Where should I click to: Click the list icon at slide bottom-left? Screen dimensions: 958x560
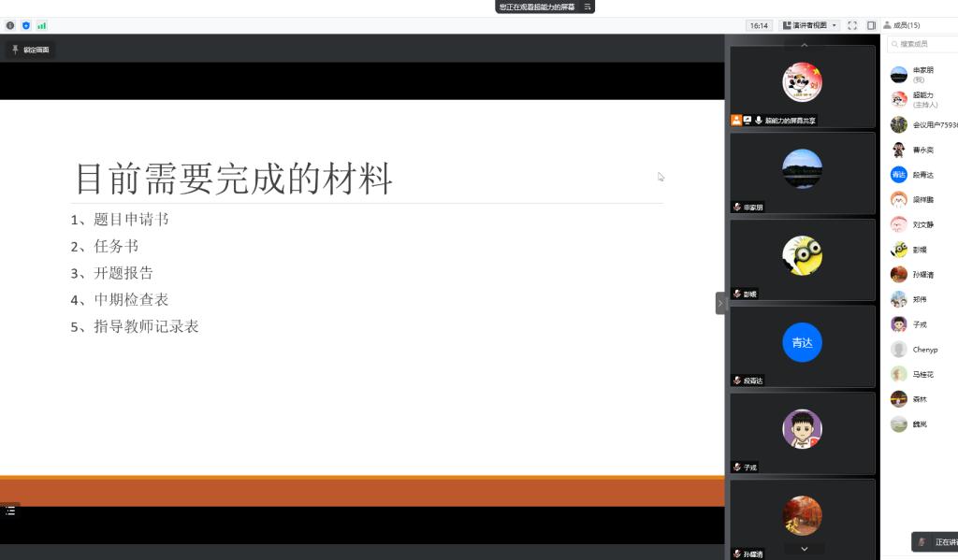point(10,510)
